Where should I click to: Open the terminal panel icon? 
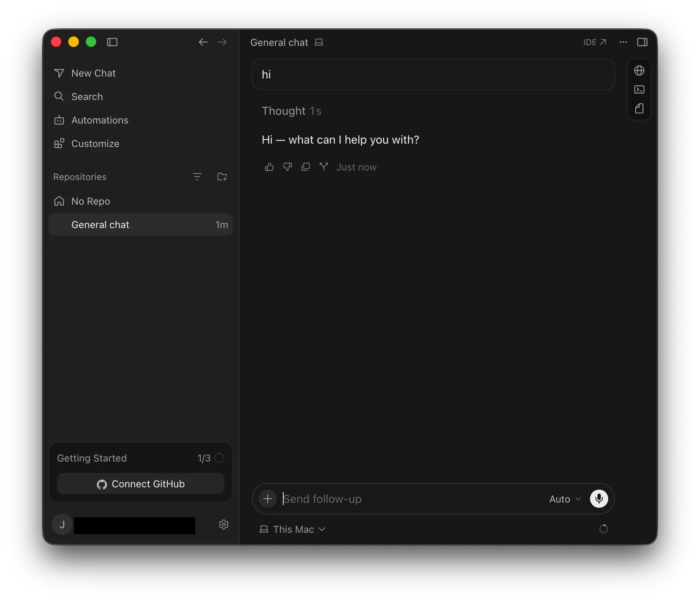point(639,89)
